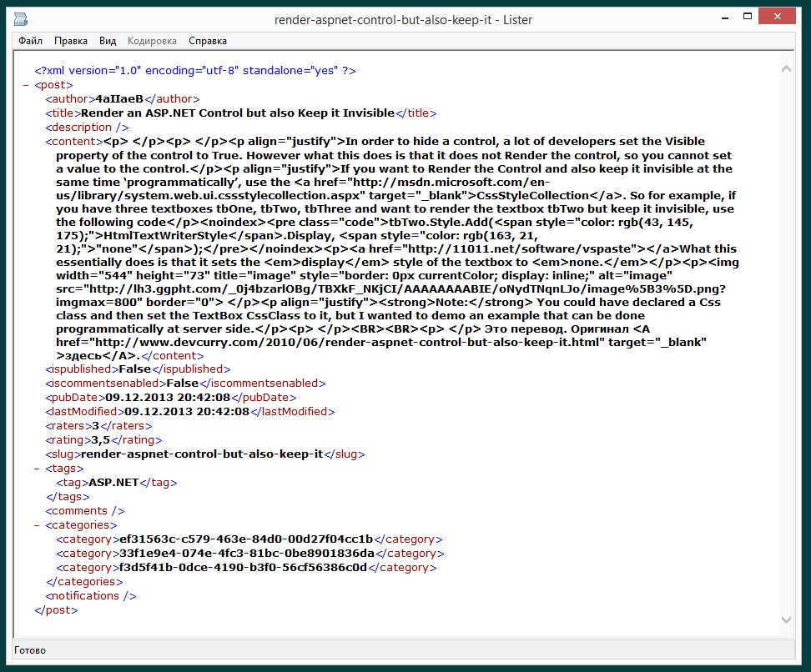Click the scrollbar up arrow
Viewport: 811px width, 672px height.
pyautogui.click(x=786, y=68)
